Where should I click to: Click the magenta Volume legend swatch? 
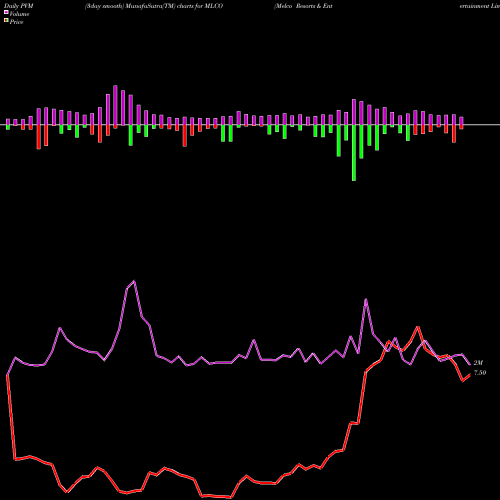tap(6, 12)
